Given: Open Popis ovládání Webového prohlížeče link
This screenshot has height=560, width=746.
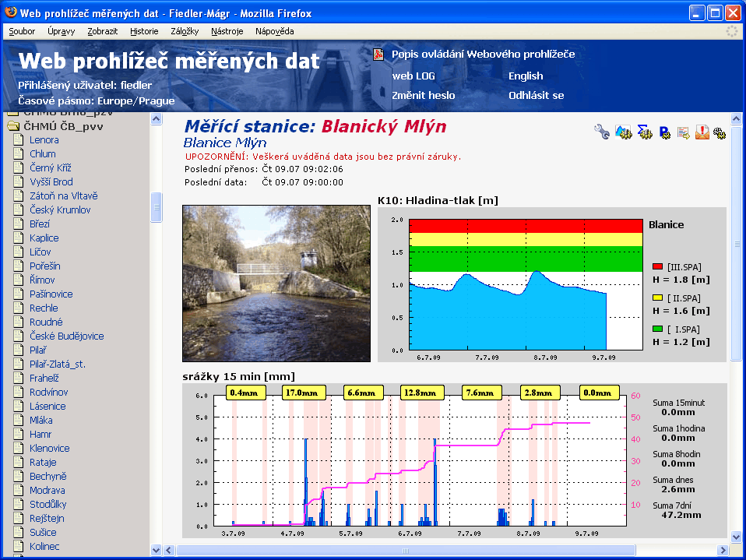Looking at the screenshot, I should [483, 55].
